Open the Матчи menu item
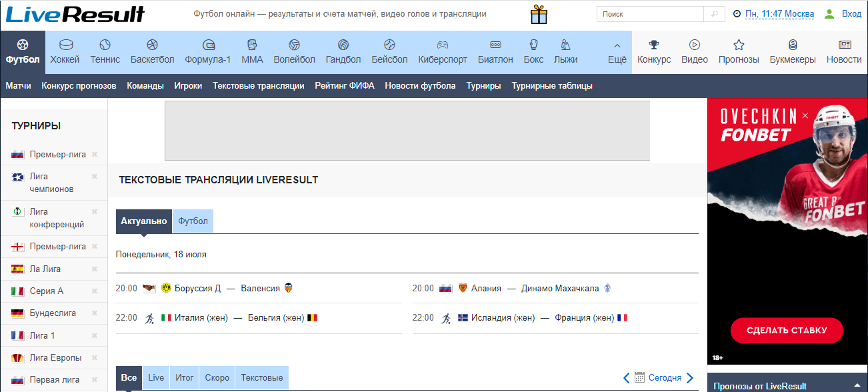 (18, 86)
